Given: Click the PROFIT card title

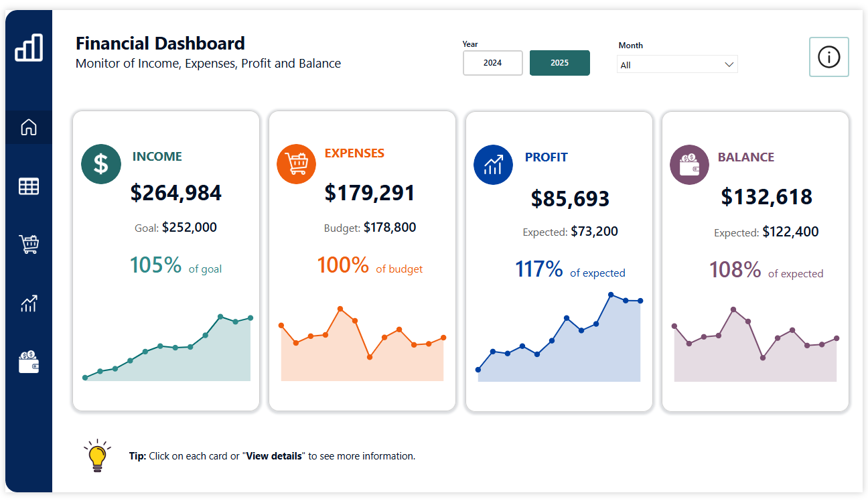Looking at the screenshot, I should tap(547, 157).
